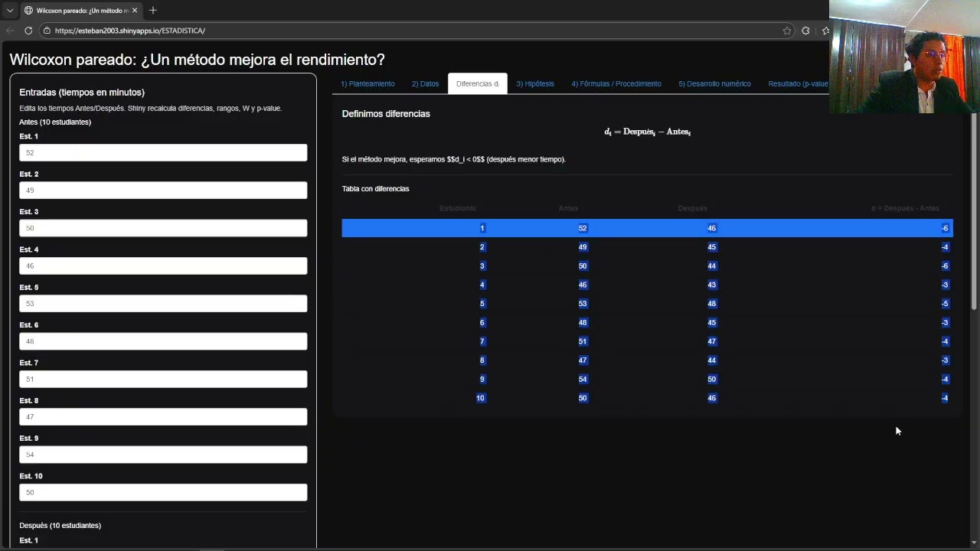Click student number 10 in table

(481, 398)
